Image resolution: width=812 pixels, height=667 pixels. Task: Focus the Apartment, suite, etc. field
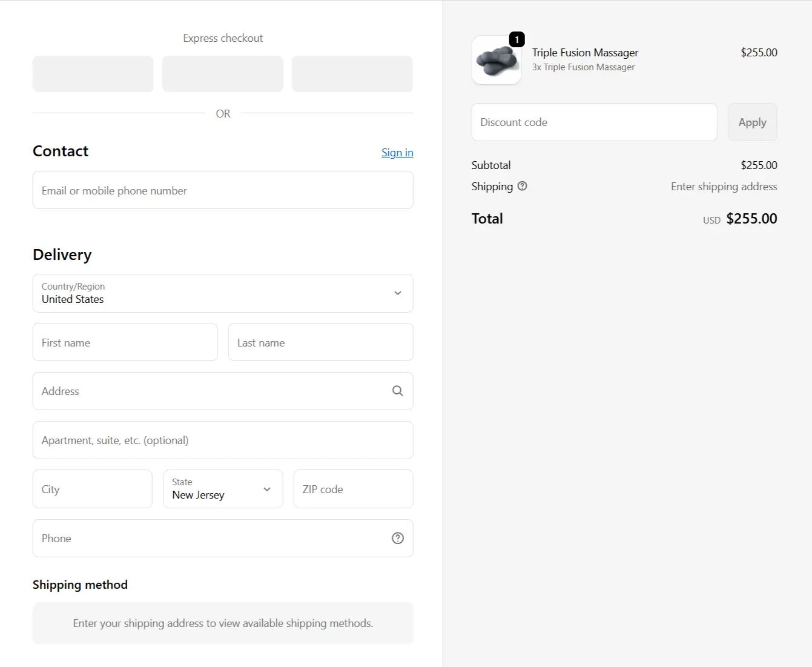223,440
